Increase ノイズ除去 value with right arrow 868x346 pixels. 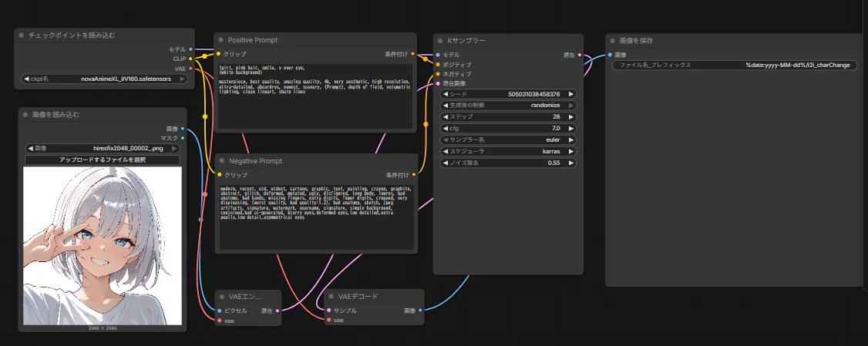tap(571, 163)
